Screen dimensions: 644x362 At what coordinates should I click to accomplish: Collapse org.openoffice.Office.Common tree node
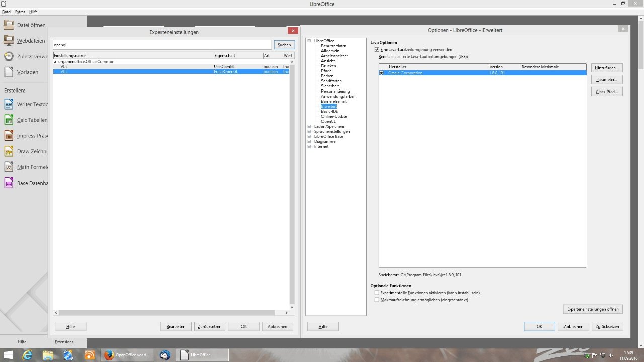click(x=55, y=61)
